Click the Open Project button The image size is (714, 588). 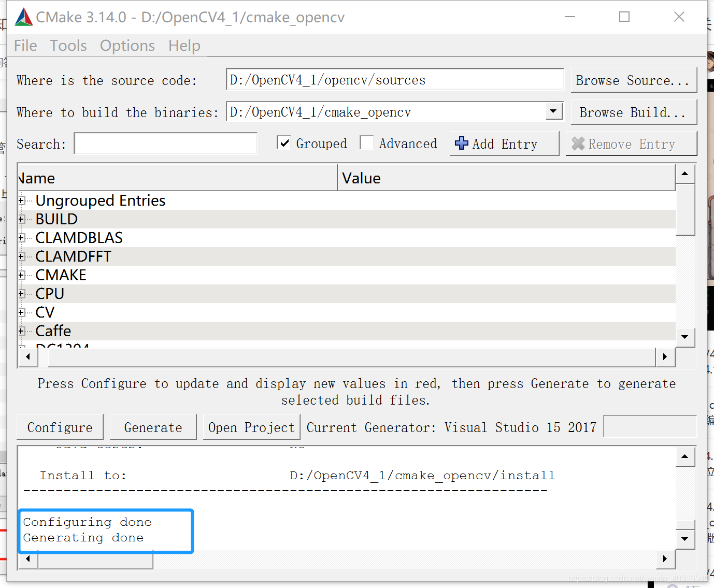point(251,427)
